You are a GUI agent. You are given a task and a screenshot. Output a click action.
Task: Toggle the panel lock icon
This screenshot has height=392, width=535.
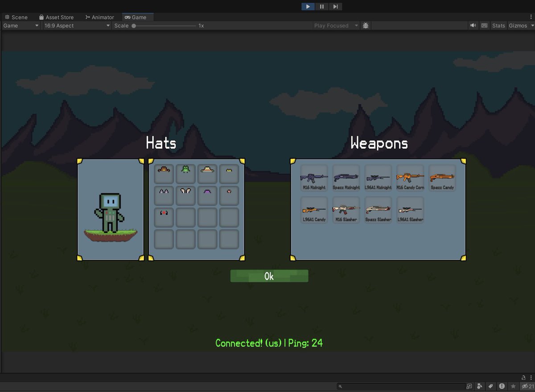[524, 377]
